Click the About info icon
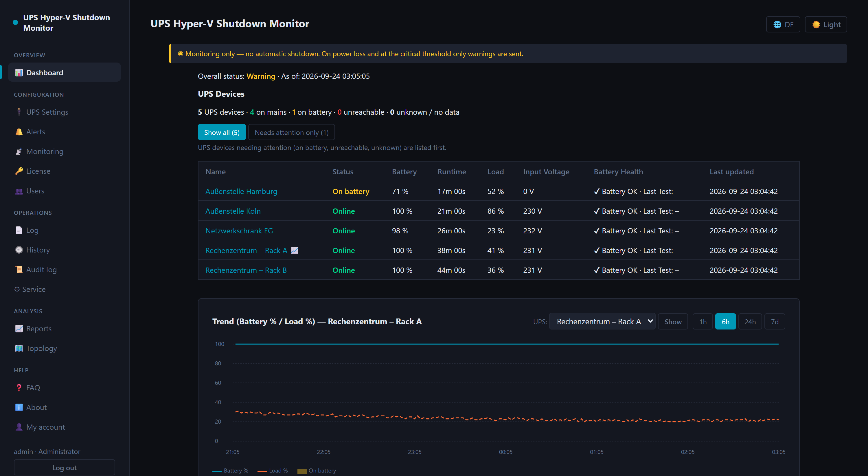The image size is (868, 476). coord(19,407)
